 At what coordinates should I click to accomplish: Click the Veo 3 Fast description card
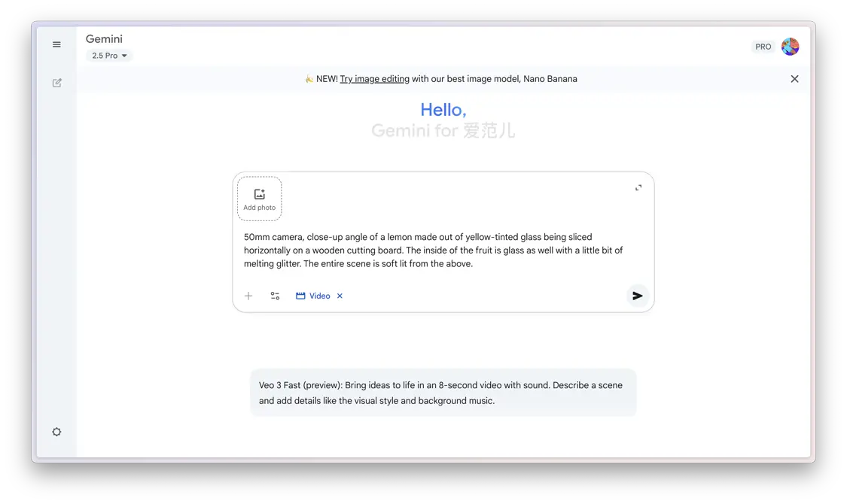pyautogui.click(x=443, y=392)
